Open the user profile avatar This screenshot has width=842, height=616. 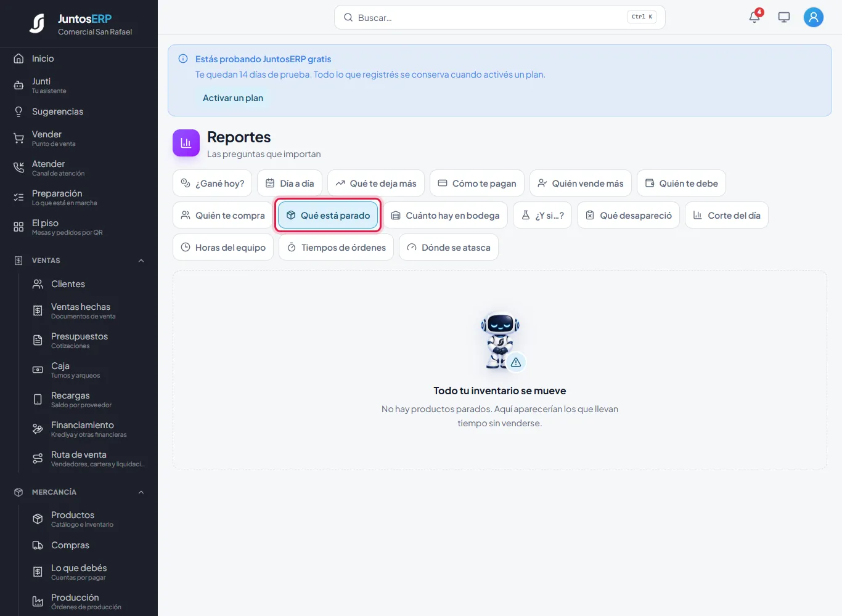814,17
